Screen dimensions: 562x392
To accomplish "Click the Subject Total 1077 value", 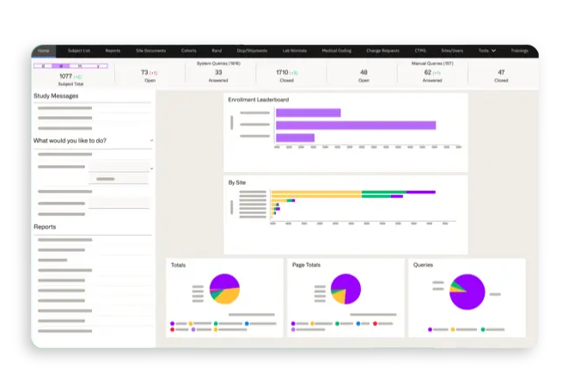I will 66,76.
